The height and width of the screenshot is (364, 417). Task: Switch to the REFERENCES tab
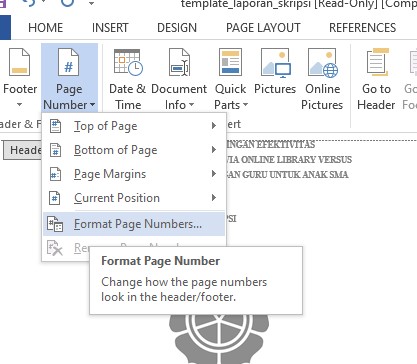[x=363, y=28]
